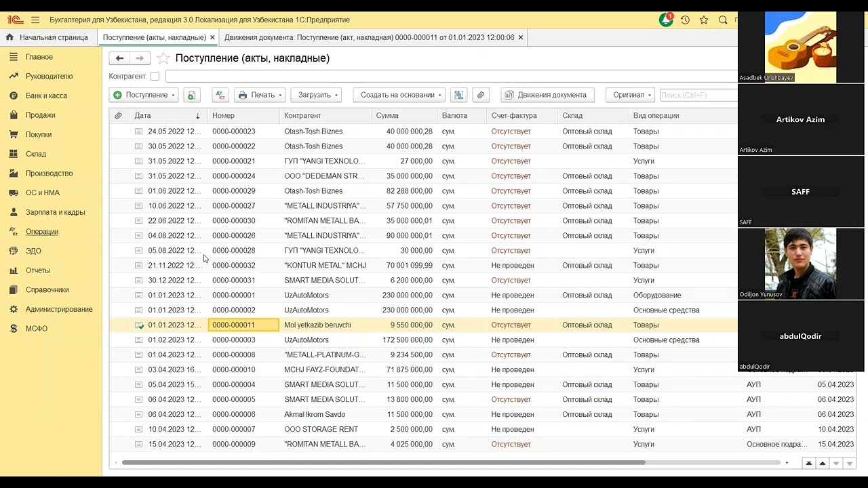The width and height of the screenshot is (868, 488).
Task: Click contractor cell Akmal Ikrom Savdo
Action: [315, 415]
